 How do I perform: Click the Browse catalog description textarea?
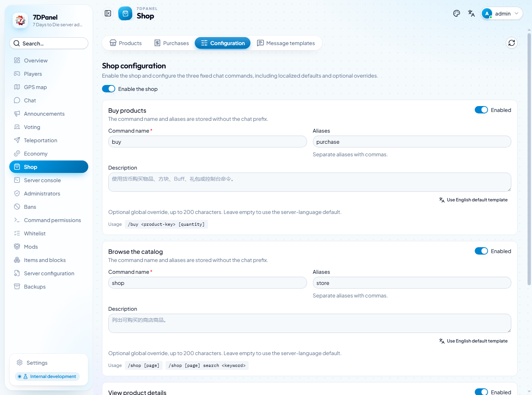pyautogui.click(x=310, y=323)
